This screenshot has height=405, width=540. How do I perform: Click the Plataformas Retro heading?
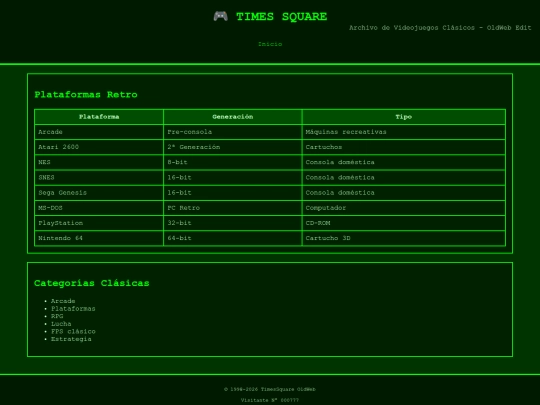[86, 94]
